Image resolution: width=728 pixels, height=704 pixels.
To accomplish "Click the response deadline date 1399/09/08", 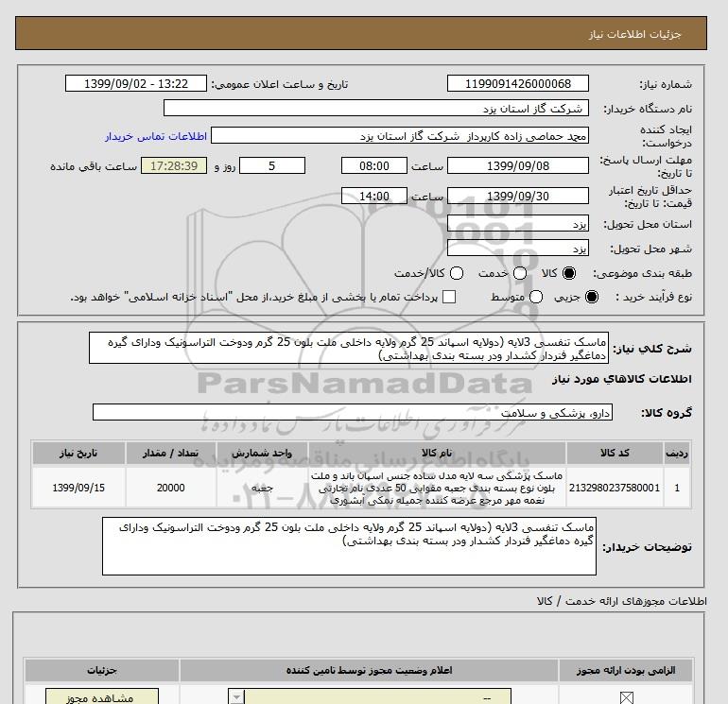I will coord(518,165).
